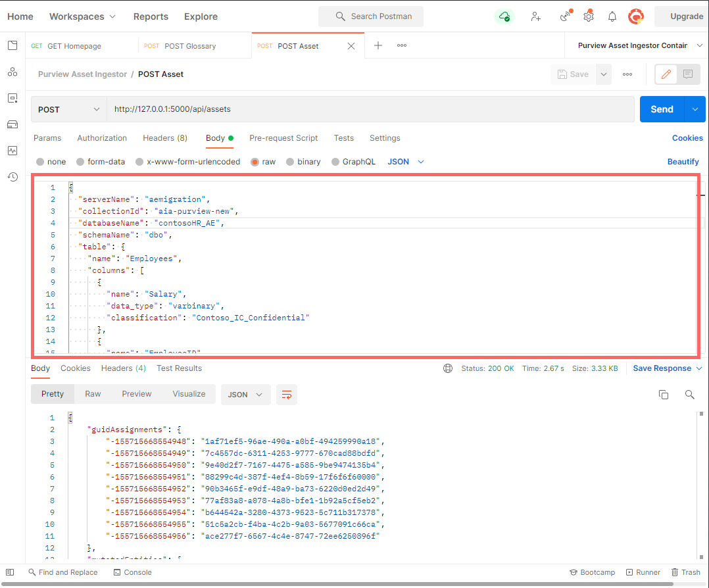Open the Runner
This screenshot has width=709, height=588.
coord(643,572)
